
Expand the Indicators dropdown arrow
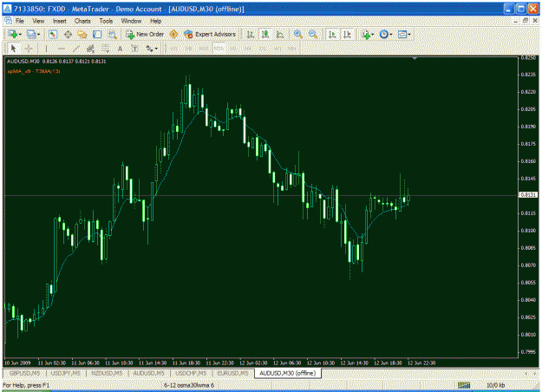tap(373, 35)
